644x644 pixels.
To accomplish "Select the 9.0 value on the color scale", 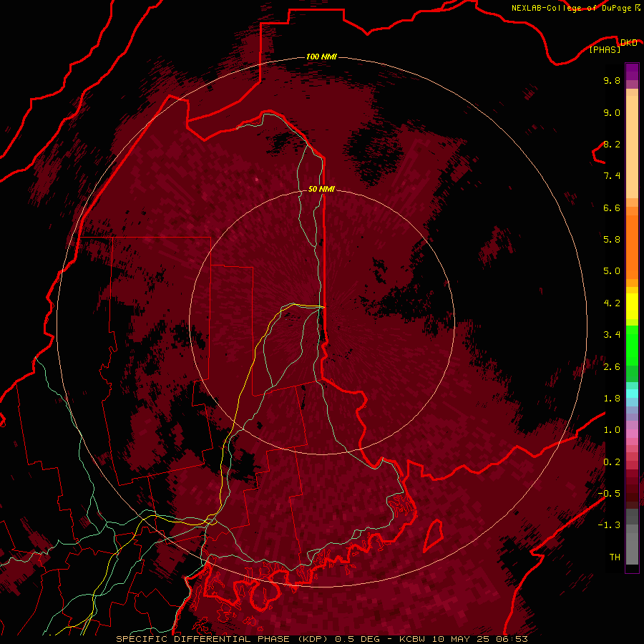I will click(x=612, y=113).
